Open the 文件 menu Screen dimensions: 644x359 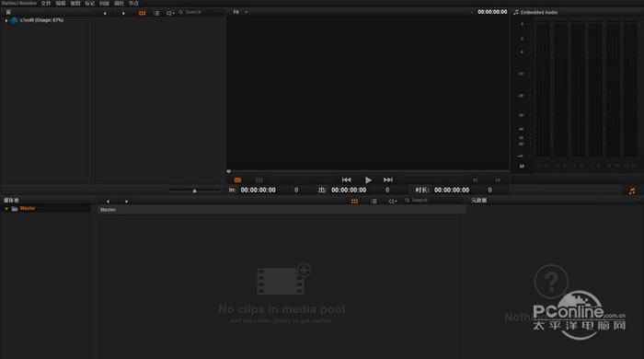(x=46, y=4)
